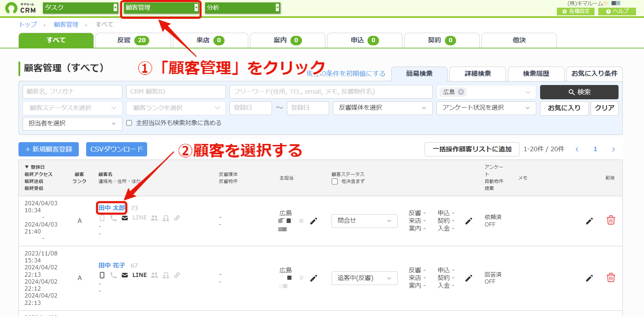Open ヘルプ button

tap(617, 11)
